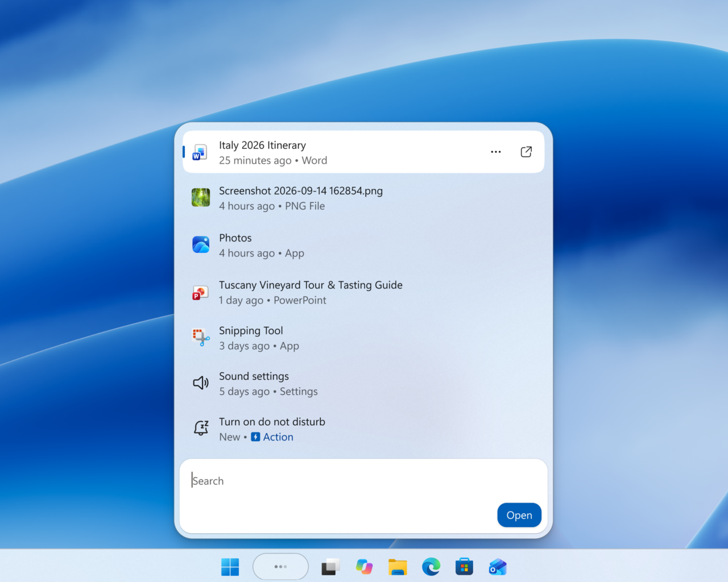Click the PowerPoint icon for Tuscany Vineyard Tour
728x582 pixels.
click(200, 292)
